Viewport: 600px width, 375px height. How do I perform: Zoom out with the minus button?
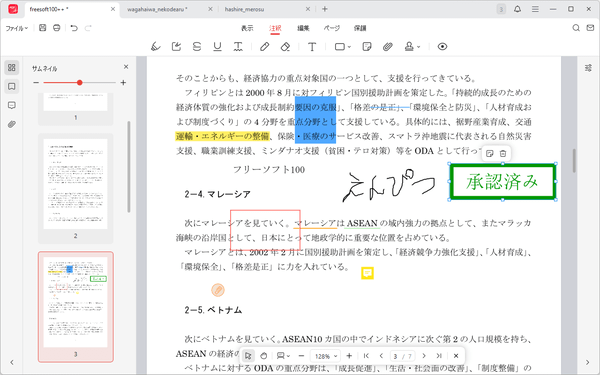tap(301, 356)
